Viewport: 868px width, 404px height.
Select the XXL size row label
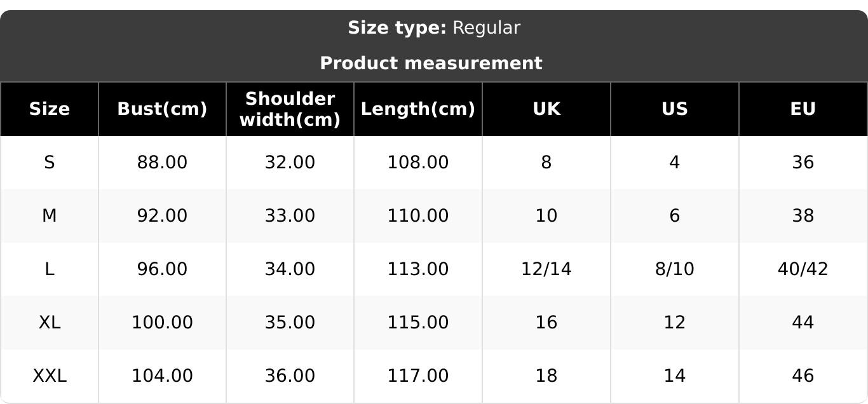click(x=50, y=376)
